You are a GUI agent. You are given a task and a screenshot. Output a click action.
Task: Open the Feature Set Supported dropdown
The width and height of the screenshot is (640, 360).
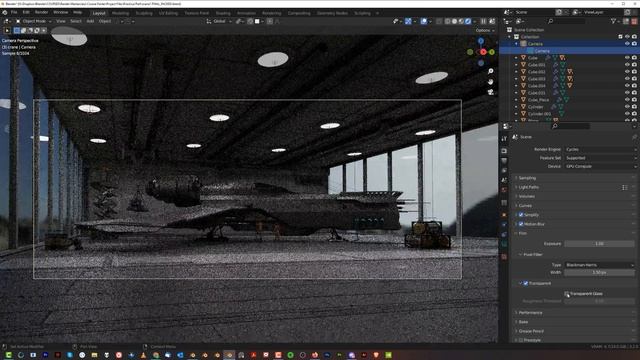point(600,158)
